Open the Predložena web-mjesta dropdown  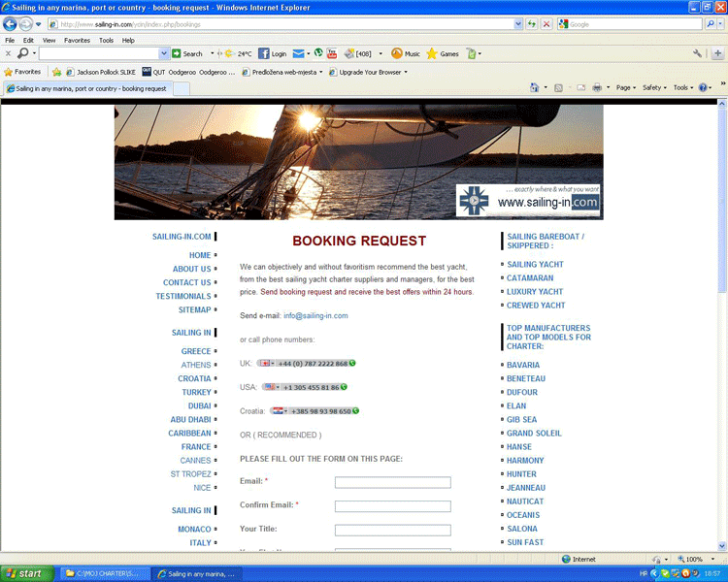(x=320, y=73)
